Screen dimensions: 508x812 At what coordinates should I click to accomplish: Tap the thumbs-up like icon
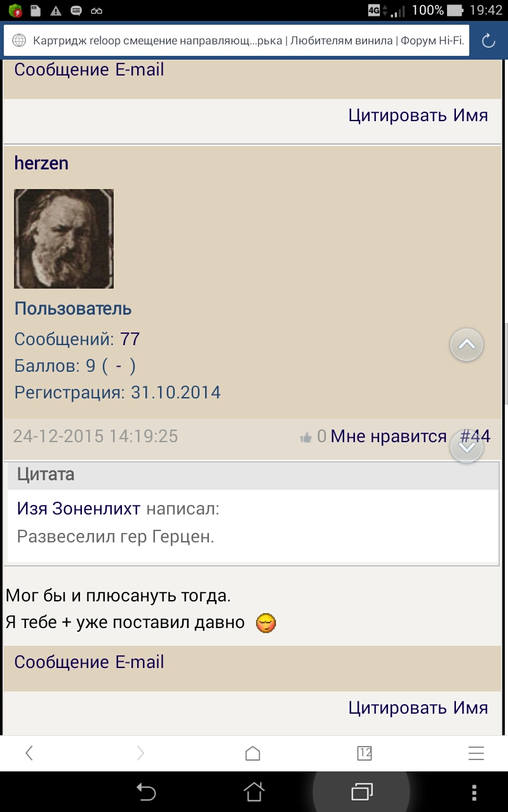coord(306,436)
